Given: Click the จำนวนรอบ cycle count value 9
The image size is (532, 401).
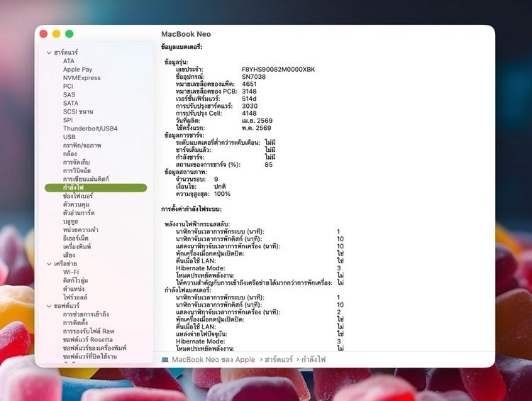Looking at the screenshot, I should point(216,180).
